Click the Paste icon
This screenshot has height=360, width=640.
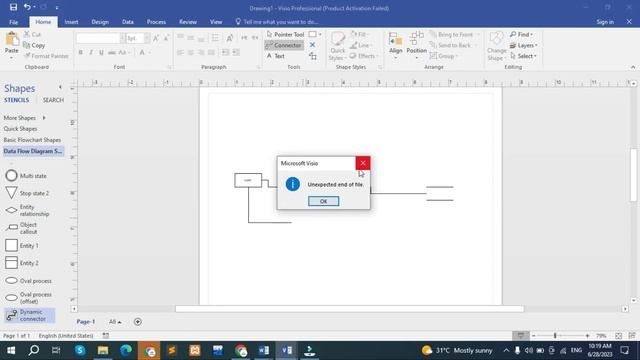(11, 40)
